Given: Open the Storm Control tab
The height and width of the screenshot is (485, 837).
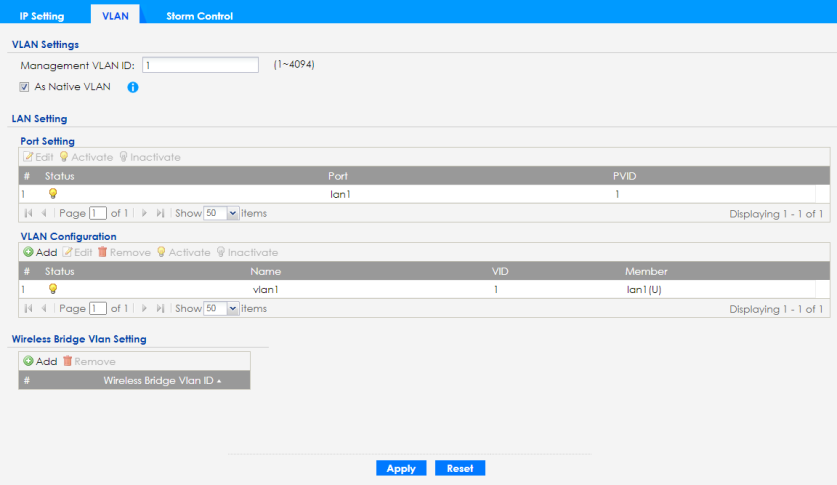Looking at the screenshot, I should point(199,16).
